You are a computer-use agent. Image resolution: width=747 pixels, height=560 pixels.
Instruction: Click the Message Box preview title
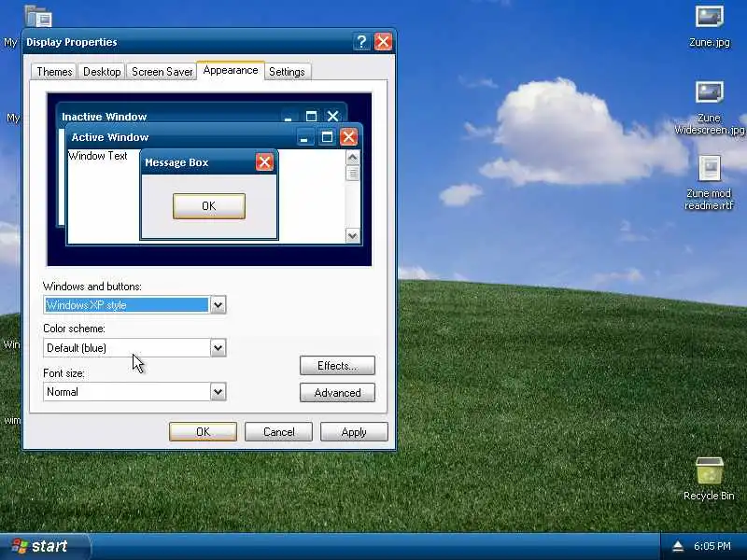(x=176, y=162)
